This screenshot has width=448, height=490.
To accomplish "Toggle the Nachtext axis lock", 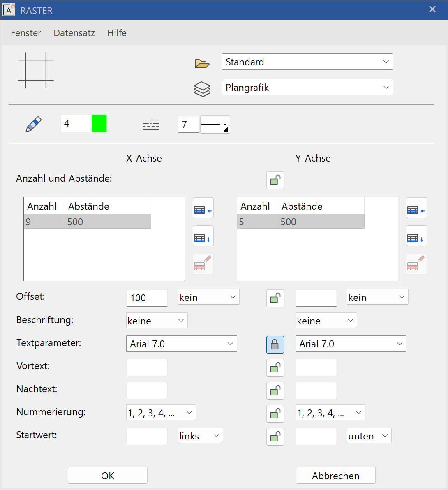I will point(275,391).
